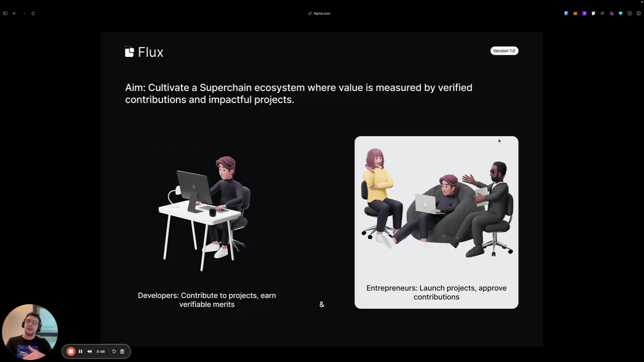Click the Flux title text
644x362 pixels.
point(150,52)
